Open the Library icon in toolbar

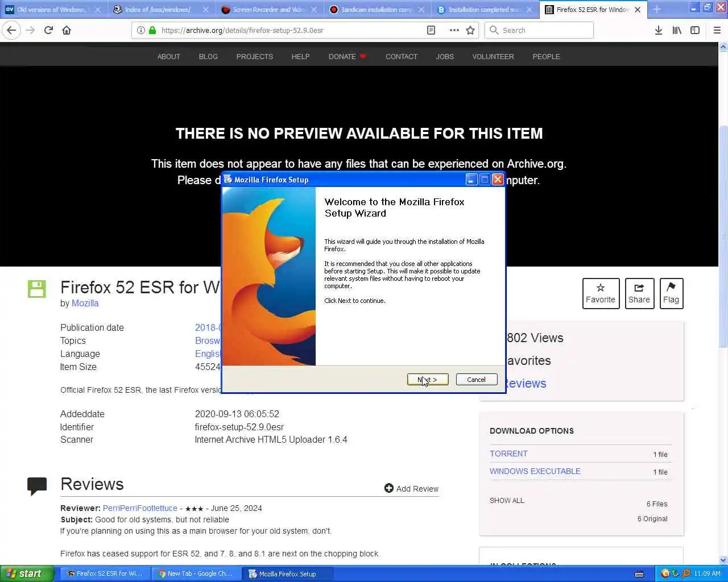[677, 30]
